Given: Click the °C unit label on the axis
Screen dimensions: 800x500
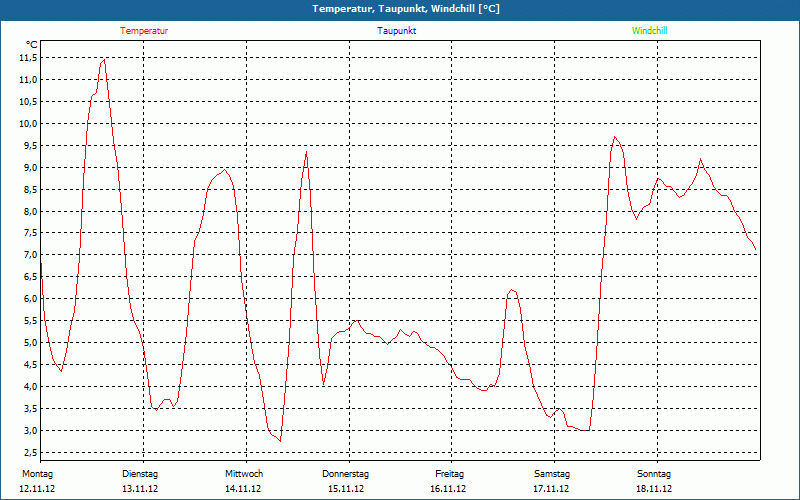Looking at the screenshot, I should (32, 45).
